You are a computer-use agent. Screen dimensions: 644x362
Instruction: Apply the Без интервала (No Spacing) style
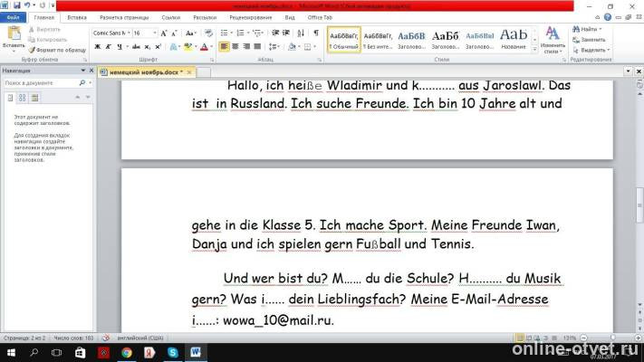coord(378,40)
